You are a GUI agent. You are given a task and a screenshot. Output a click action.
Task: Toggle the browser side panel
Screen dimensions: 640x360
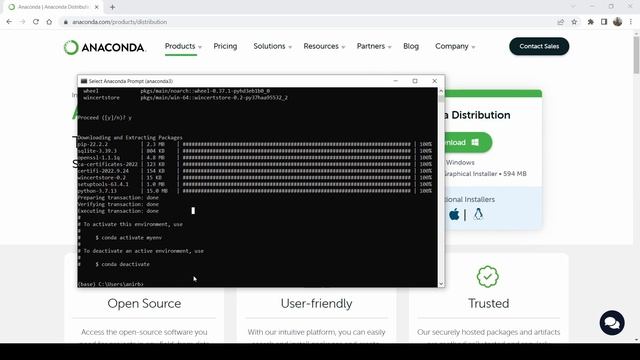pyautogui.click(x=604, y=22)
